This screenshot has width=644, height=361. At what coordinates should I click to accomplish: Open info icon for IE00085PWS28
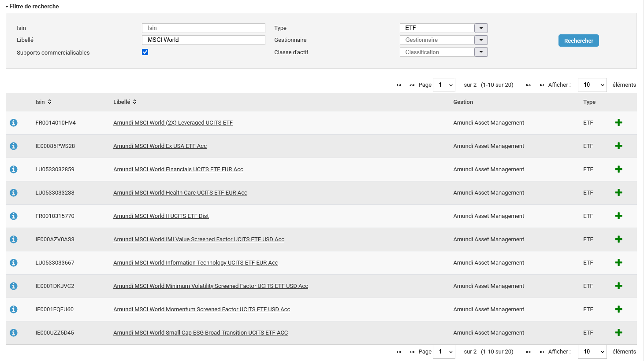pyautogui.click(x=14, y=146)
